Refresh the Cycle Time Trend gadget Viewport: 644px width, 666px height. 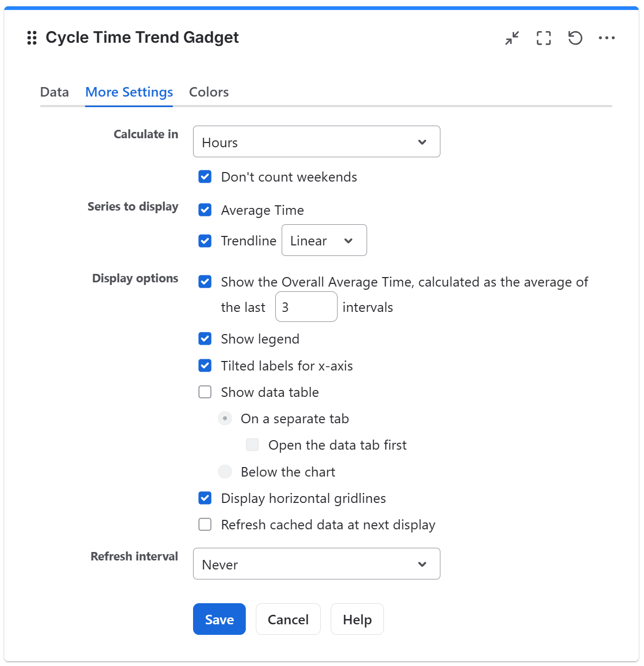pos(575,38)
